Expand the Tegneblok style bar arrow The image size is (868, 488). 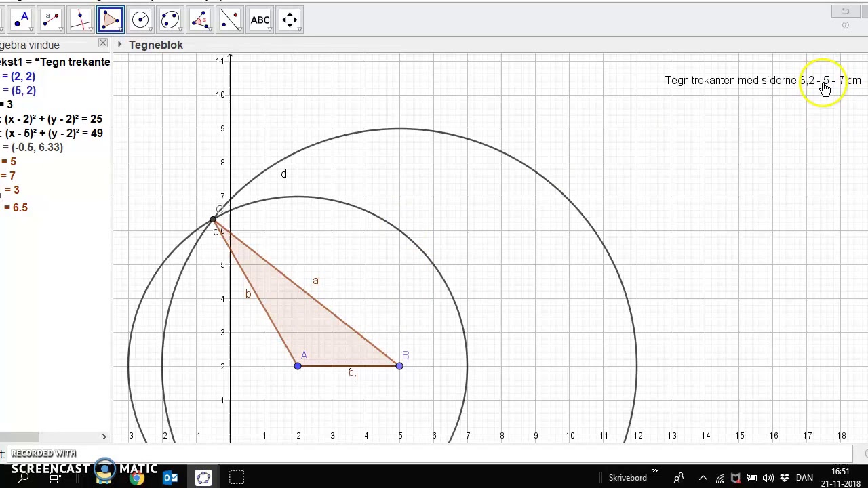(x=119, y=45)
